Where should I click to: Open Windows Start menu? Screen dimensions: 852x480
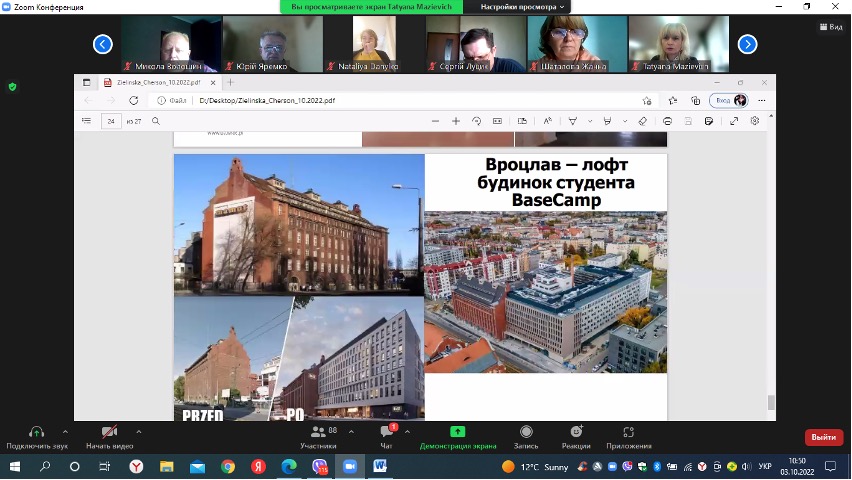(x=15, y=466)
